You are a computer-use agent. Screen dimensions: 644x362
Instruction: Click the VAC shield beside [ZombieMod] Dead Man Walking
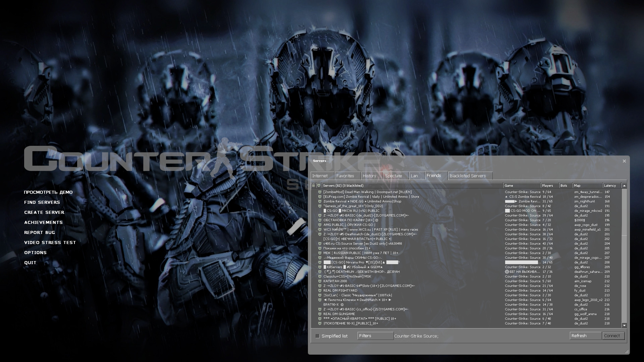[x=319, y=192]
